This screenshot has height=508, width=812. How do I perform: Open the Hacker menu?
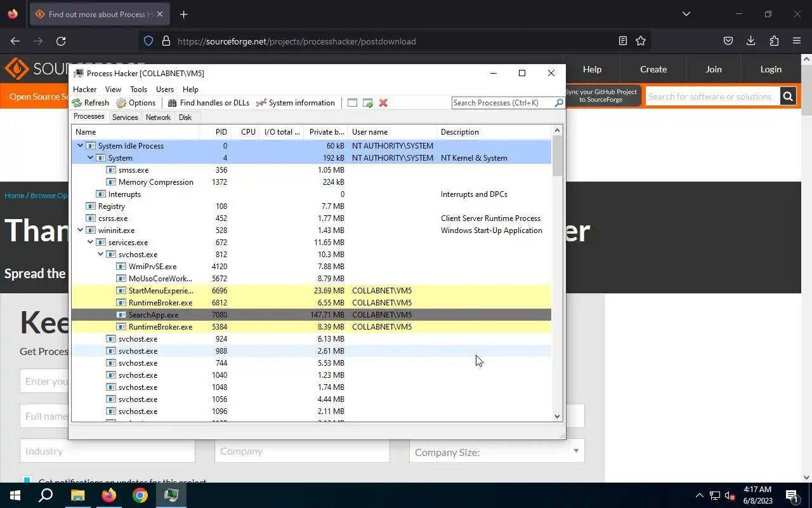[x=84, y=90]
